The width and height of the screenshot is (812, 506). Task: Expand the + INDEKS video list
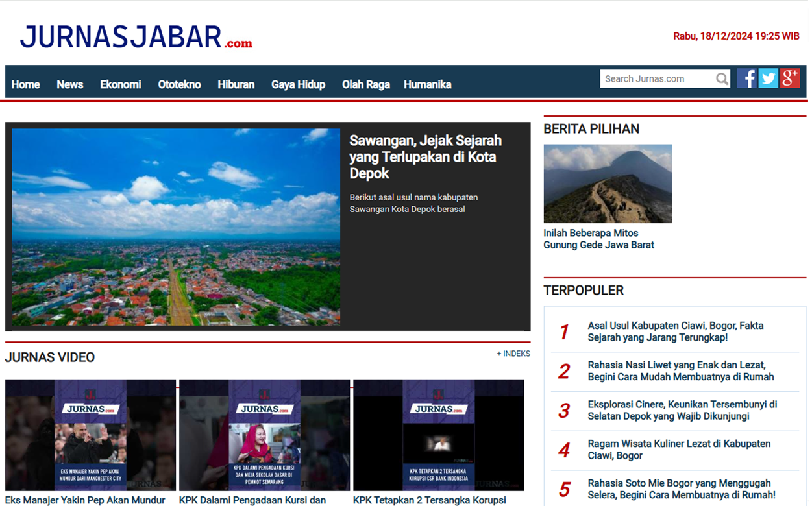coord(513,354)
